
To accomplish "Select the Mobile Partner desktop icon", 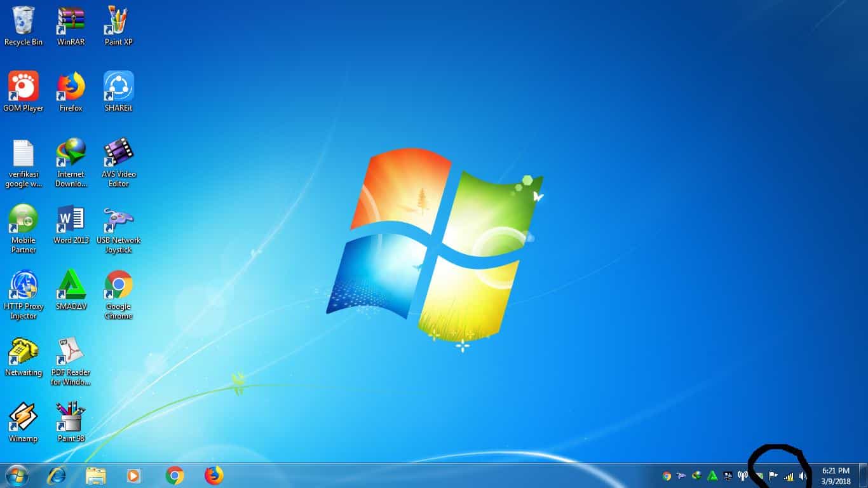I will tap(24, 229).
